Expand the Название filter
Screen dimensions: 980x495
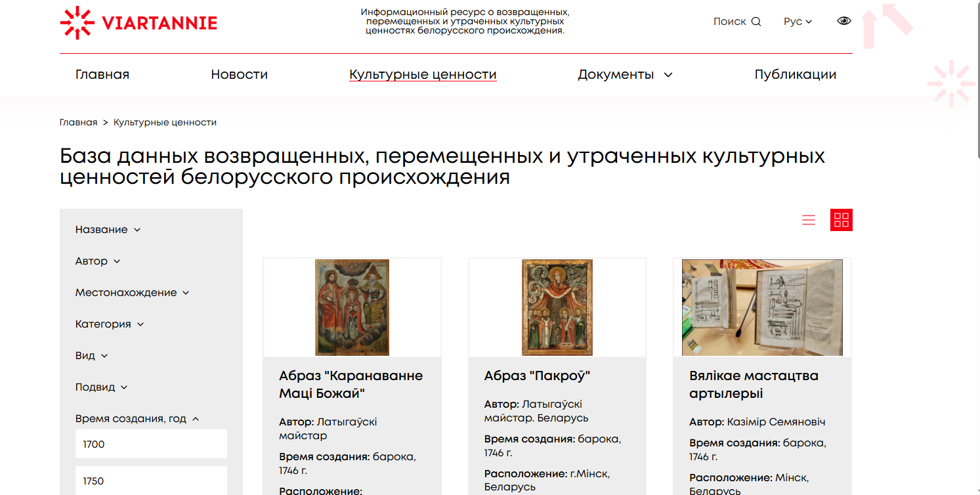click(108, 230)
